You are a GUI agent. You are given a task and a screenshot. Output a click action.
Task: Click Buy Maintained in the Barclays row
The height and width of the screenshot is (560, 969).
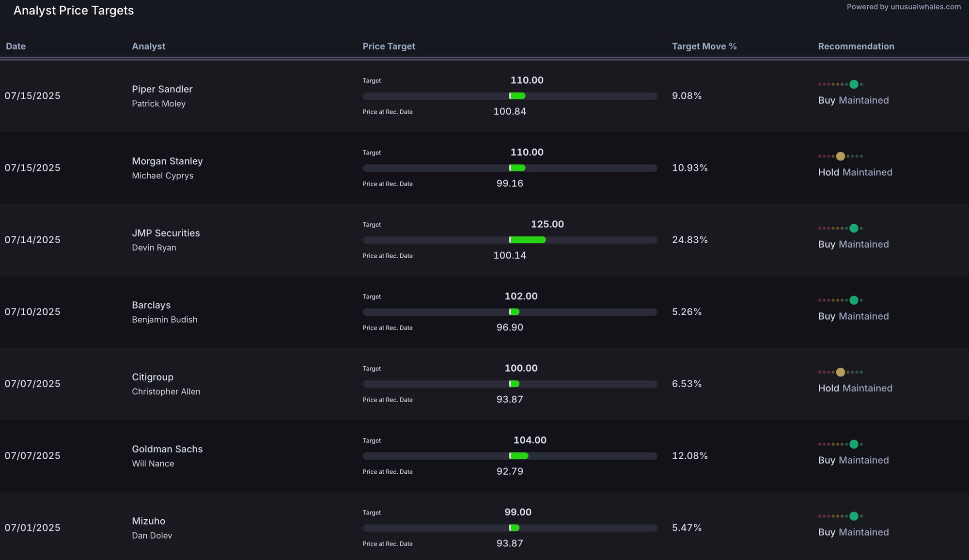(854, 316)
